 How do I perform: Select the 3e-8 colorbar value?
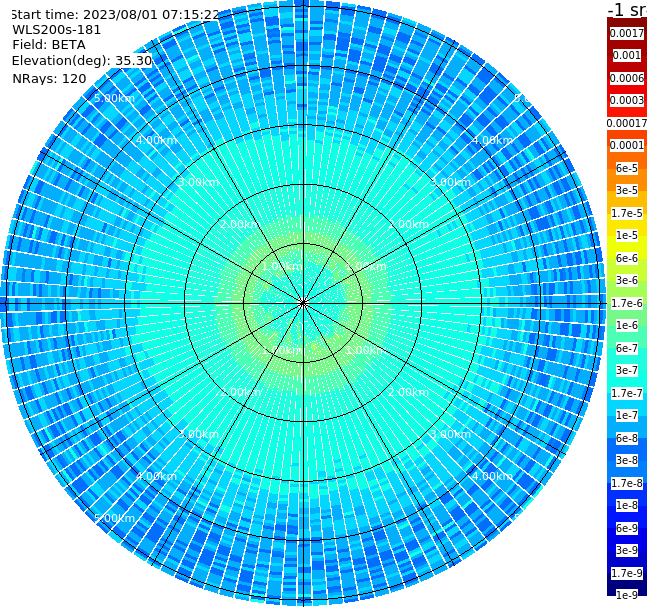tap(627, 460)
